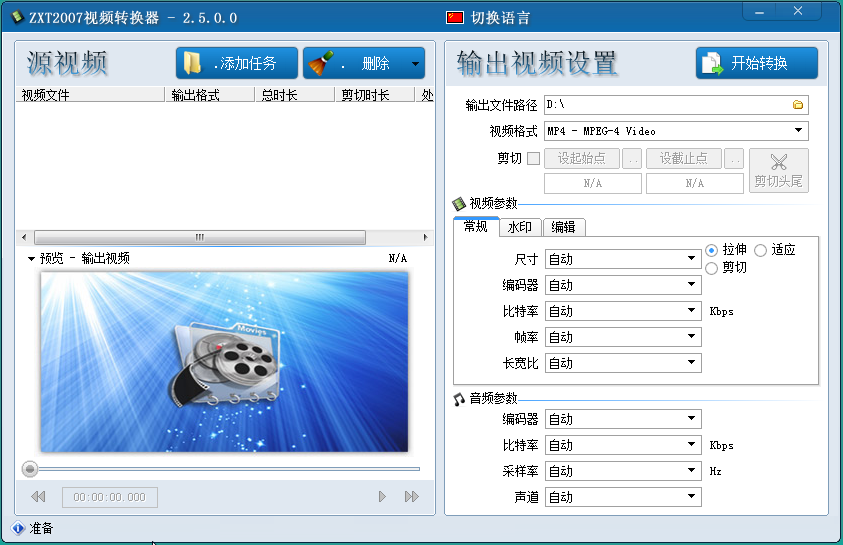Click the 设起始点 button
The image size is (843, 545).
coord(582,159)
